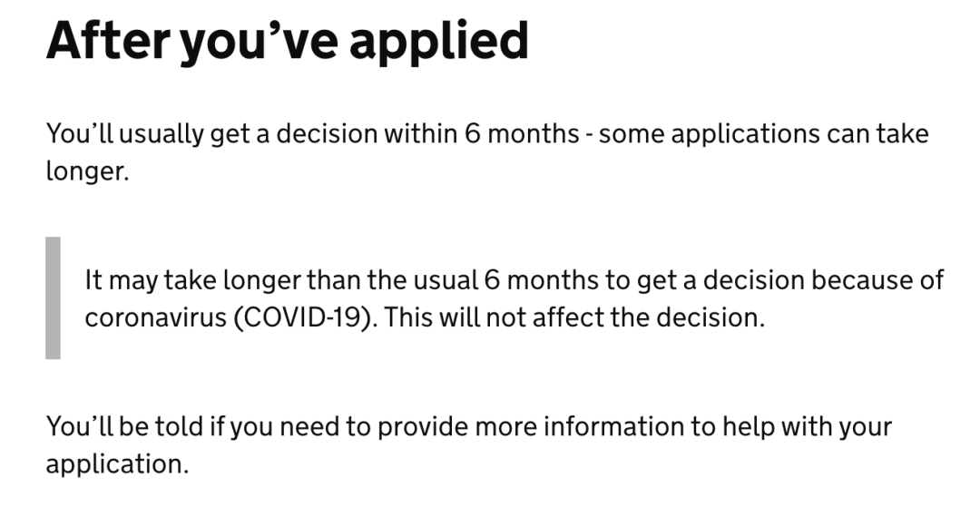980x526 pixels.
Task: Click the word "longer." ending the first paragraph
Action: coord(87,171)
